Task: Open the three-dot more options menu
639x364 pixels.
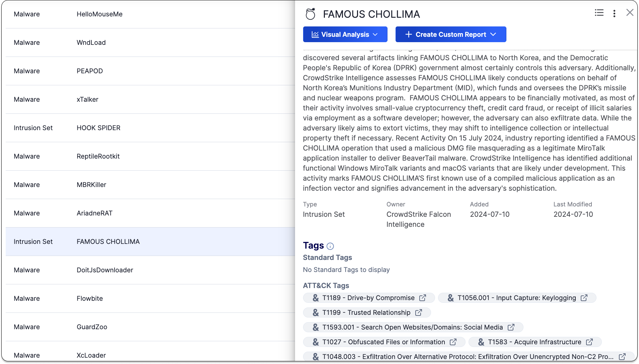Action: (x=614, y=13)
